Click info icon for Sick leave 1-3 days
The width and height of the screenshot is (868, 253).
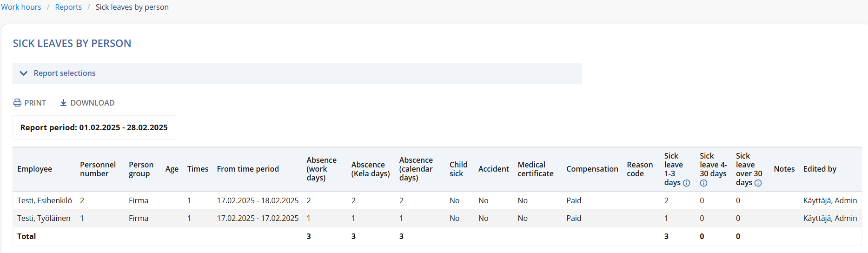(x=686, y=183)
